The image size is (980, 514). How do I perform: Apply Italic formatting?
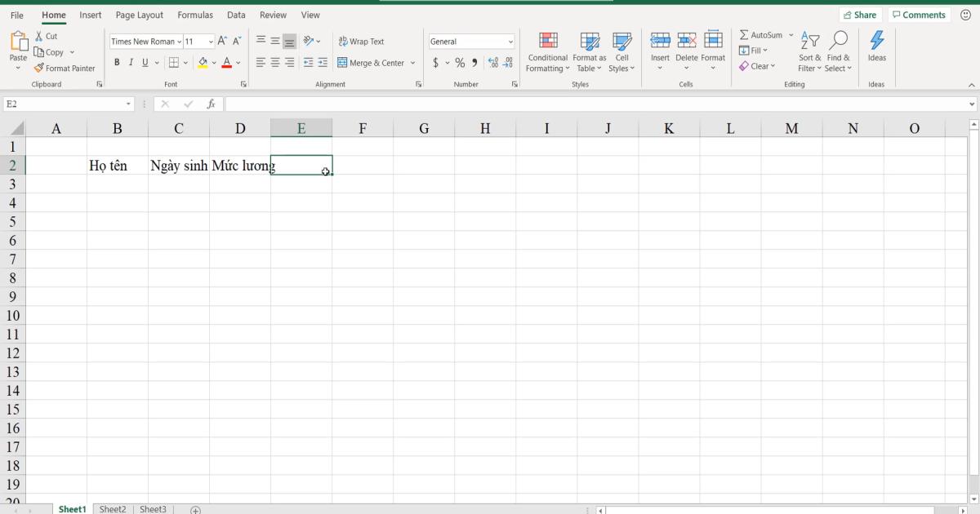pyautogui.click(x=131, y=62)
